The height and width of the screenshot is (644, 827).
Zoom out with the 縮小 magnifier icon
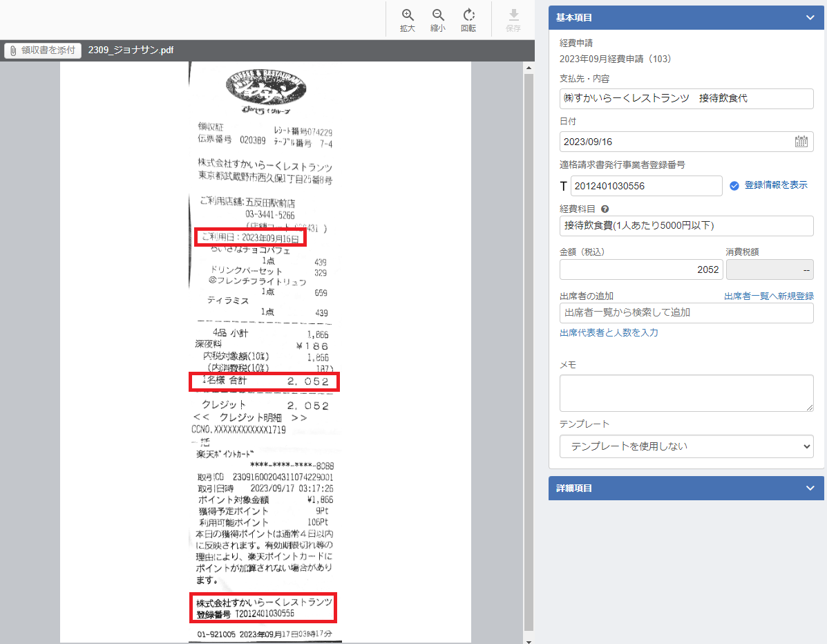[x=438, y=15]
